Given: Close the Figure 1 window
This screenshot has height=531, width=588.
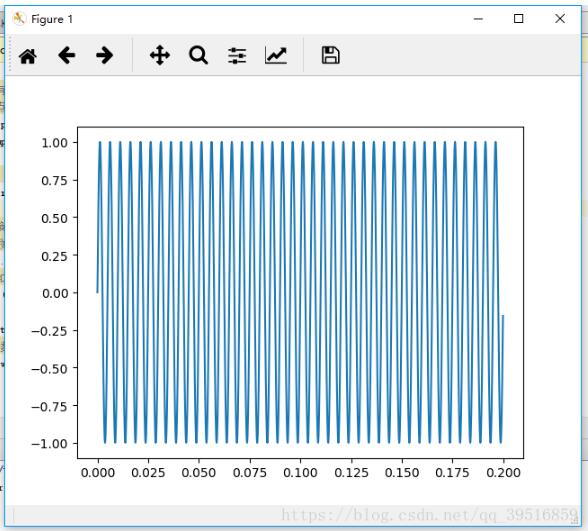Looking at the screenshot, I should (560, 18).
